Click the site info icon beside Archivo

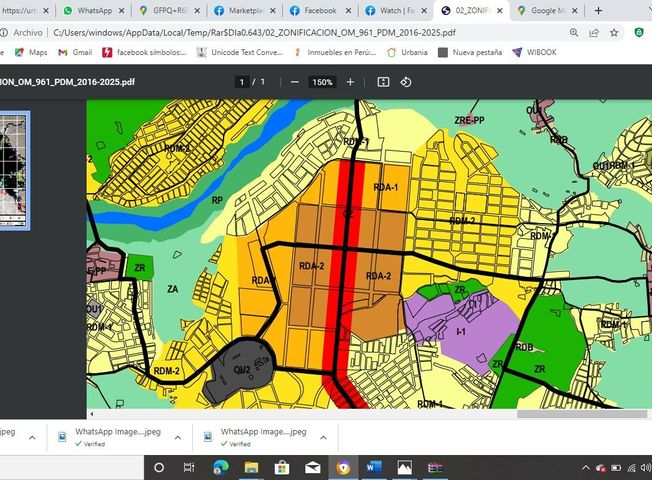3,32
